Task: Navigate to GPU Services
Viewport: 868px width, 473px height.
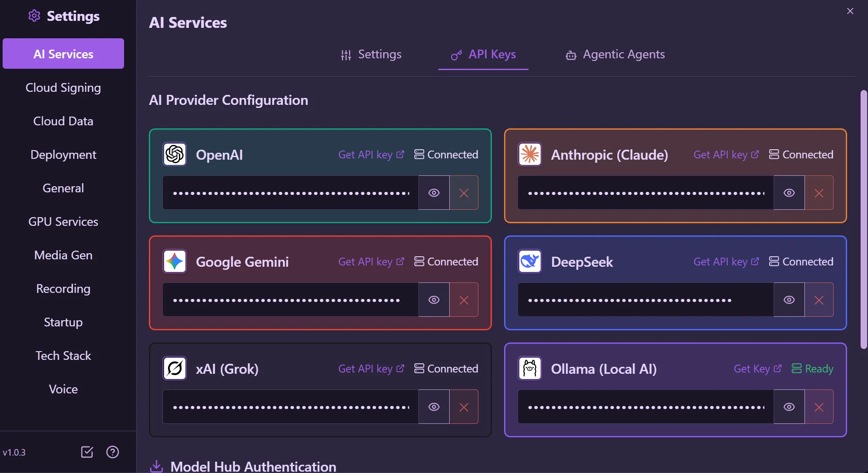Action: pos(63,221)
